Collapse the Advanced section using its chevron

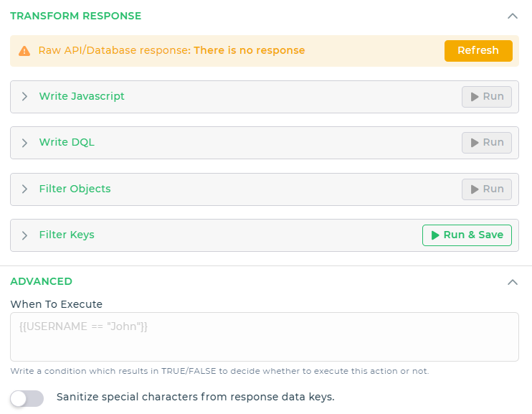tap(512, 282)
